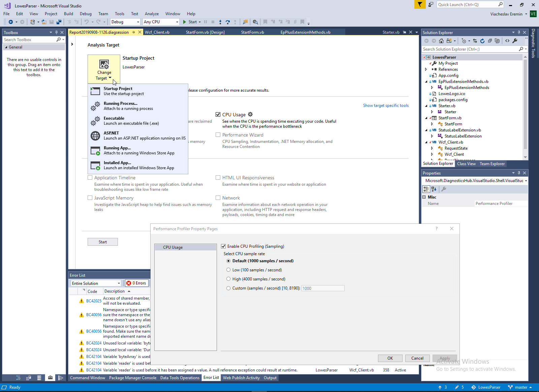Click Categorized icon in Properties panel
This screenshot has width=539, height=392.
426,189
